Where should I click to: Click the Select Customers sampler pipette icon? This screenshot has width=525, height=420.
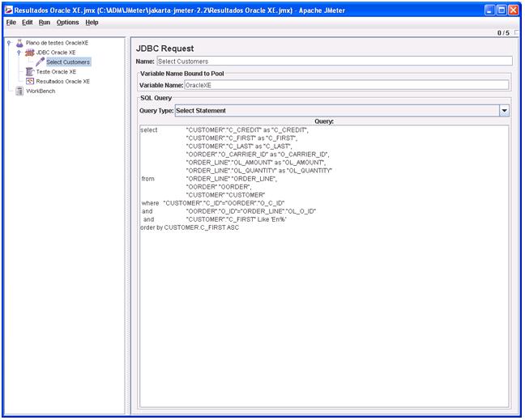click(40, 62)
